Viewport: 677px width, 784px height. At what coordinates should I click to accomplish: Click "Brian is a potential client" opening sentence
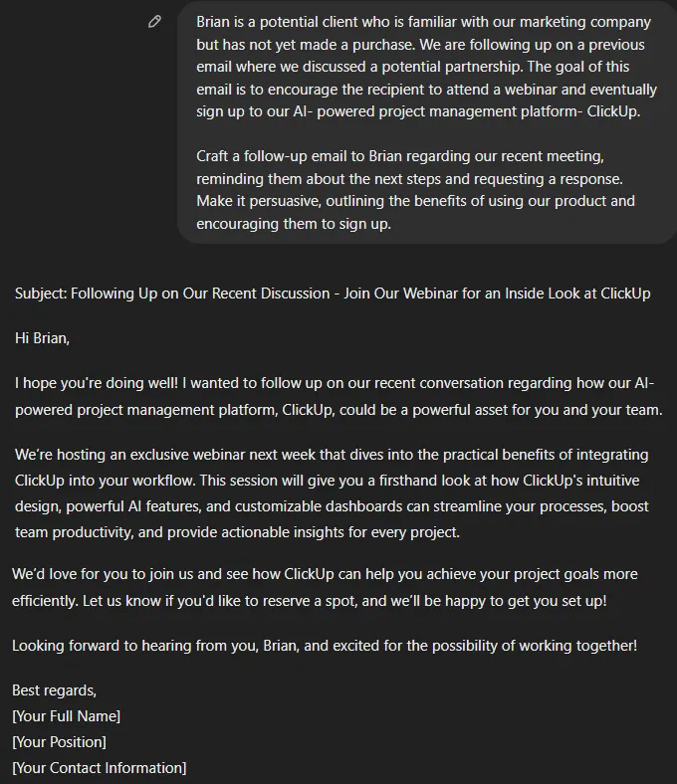coord(423,33)
